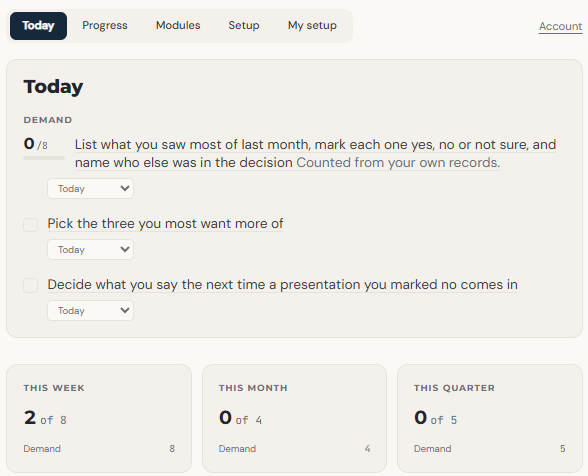The width and height of the screenshot is (588, 476).
Task: Click '2 of 8' in This Week
Action: coord(45,418)
